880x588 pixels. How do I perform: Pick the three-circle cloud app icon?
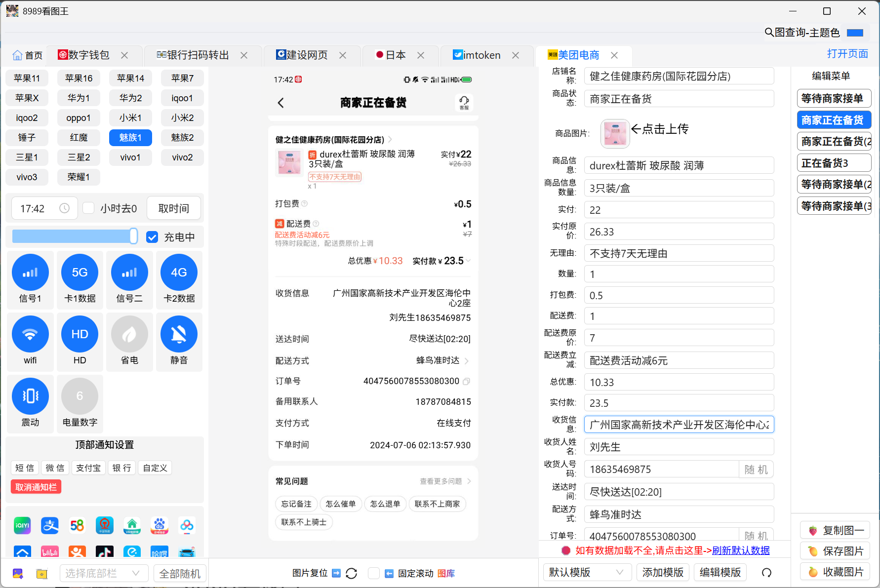coord(187,525)
